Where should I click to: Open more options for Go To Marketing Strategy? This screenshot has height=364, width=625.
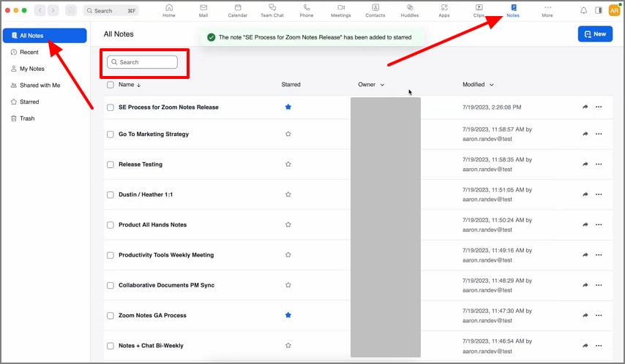599,134
